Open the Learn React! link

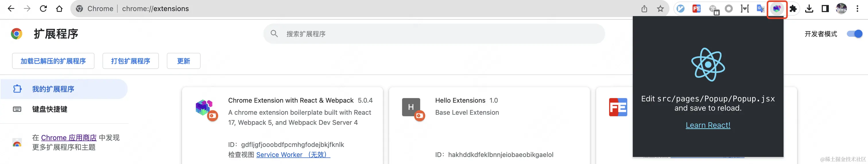(708, 125)
